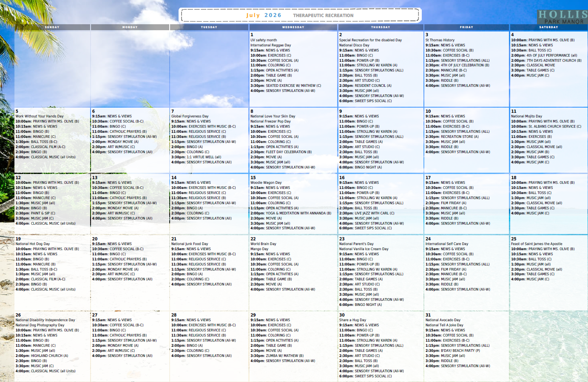
Task: Click 'World Brain Day' entry
Action: point(263,244)
